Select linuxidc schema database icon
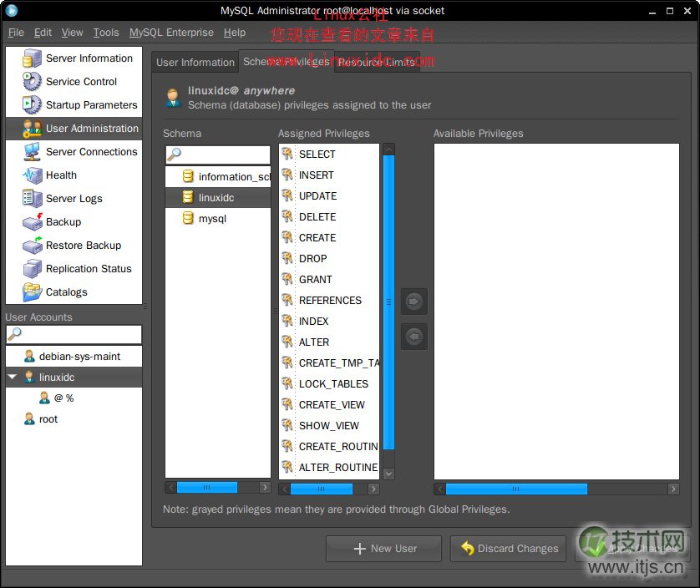 [188, 197]
